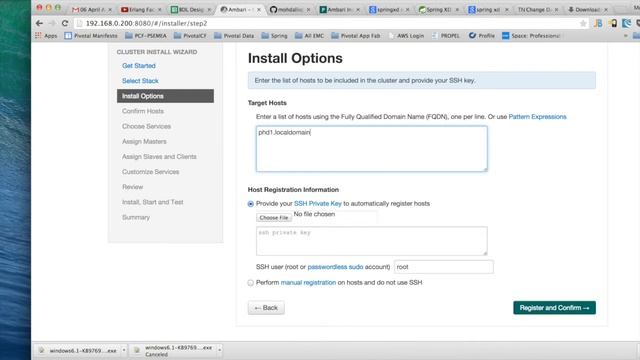The image size is (640, 360).
Task: Focus the ssh private key text area
Action: click(372, 241)
